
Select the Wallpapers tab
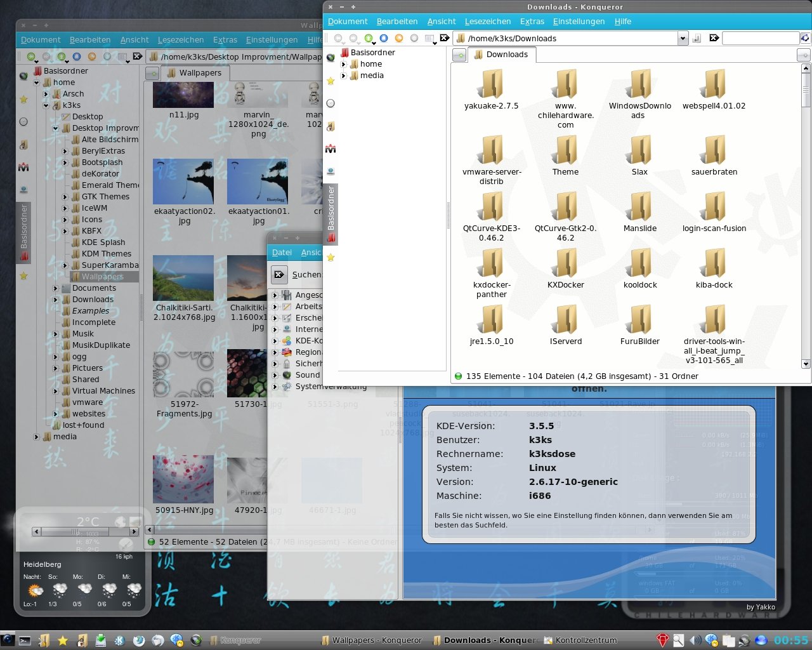[x=194, y=73]
